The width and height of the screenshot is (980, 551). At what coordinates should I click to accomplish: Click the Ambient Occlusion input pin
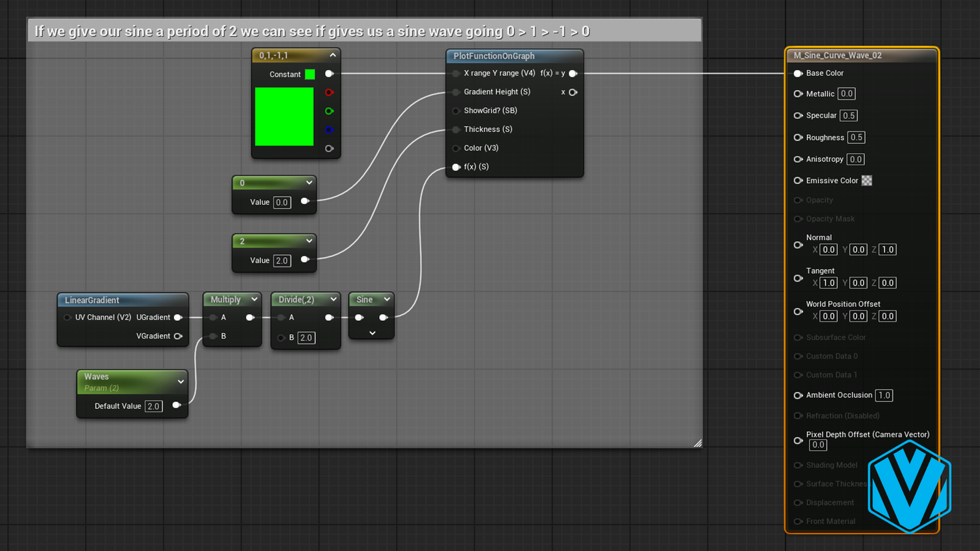798,395
